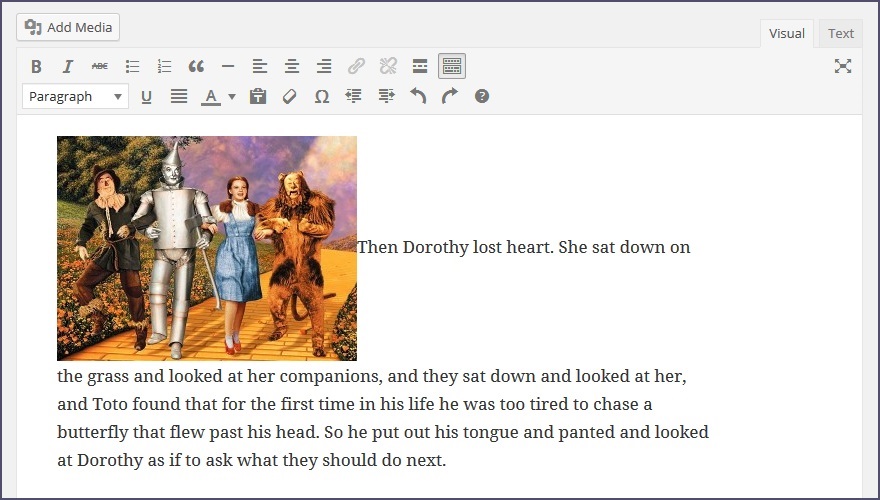Open the Paragraph format dropdown
The width and height of the screenshot is (880, 500).
75,97
